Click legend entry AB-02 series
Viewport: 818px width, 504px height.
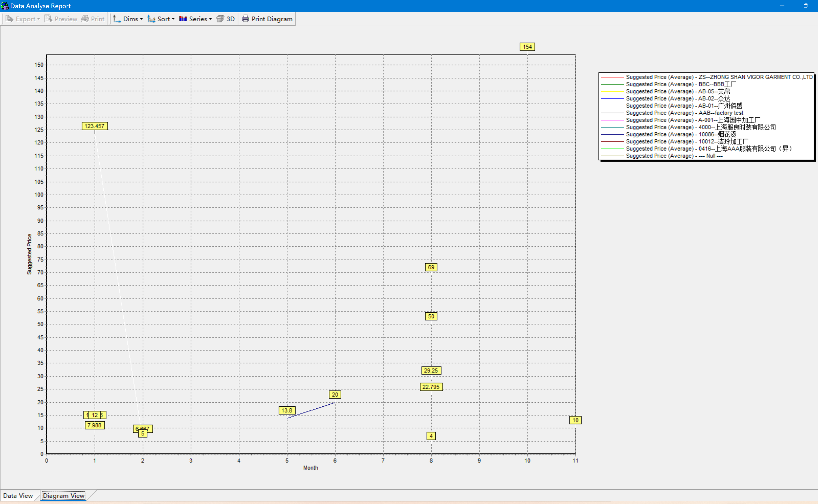pyautogui.click(x=678, y=99)
